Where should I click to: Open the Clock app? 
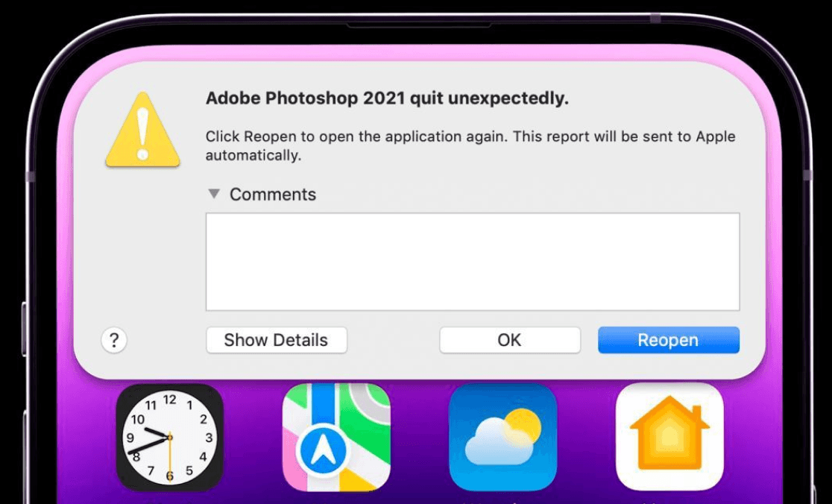[x=169, y=437]
